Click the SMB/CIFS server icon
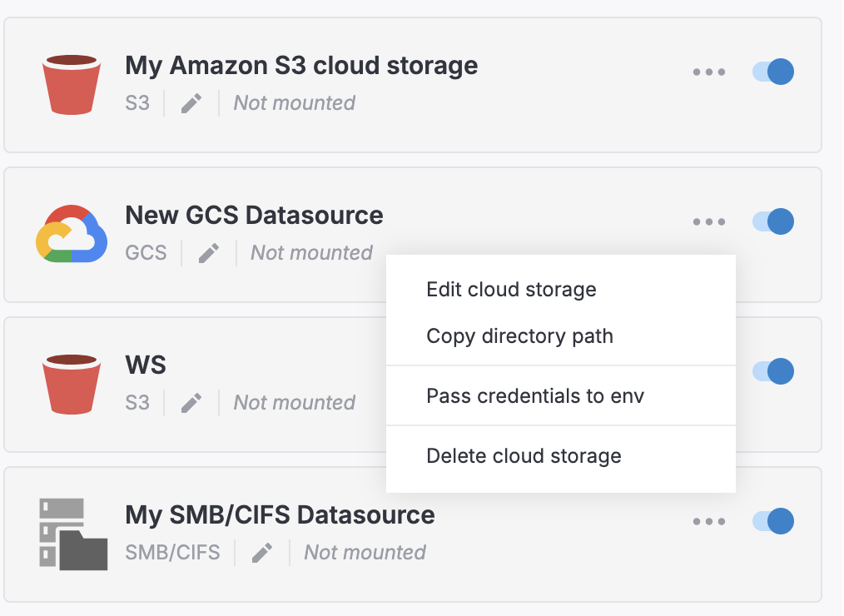 pyautogui.click(x=72, y=533)
